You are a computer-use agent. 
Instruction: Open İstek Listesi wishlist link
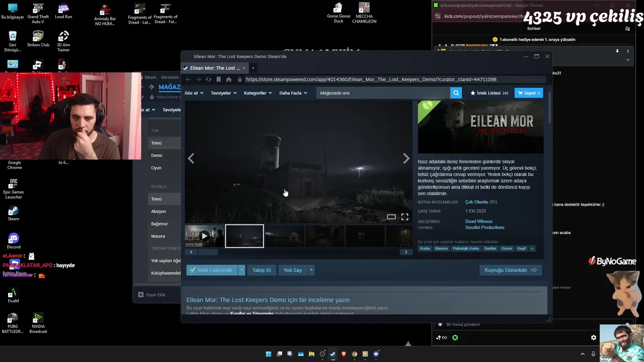489,93
